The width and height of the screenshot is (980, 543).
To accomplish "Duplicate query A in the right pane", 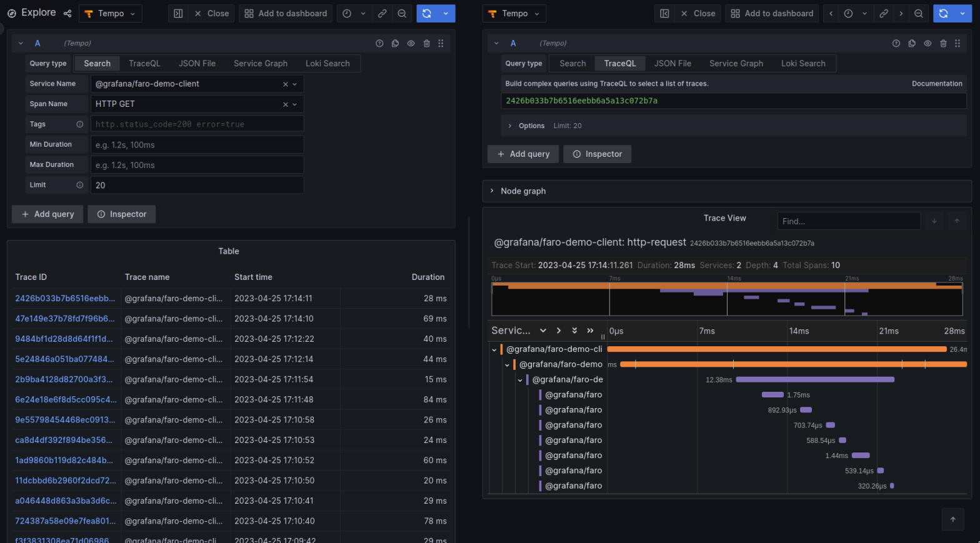I will tap(912, 43).
